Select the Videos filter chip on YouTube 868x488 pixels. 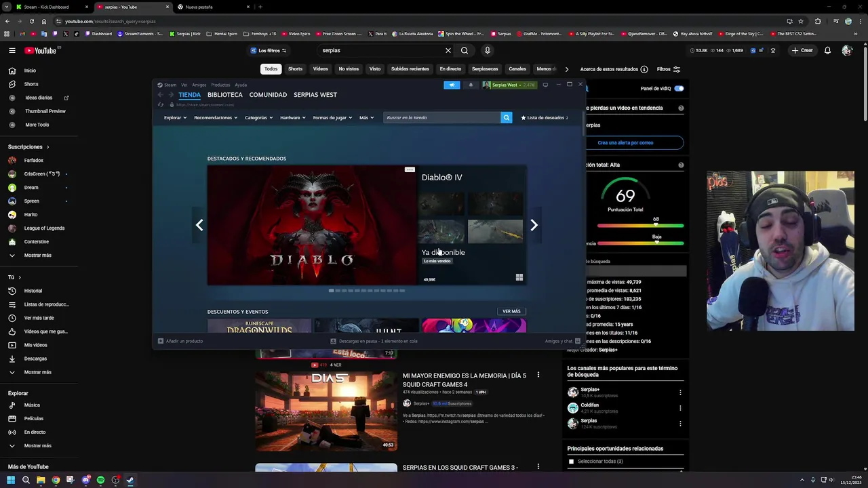(321, 68)
